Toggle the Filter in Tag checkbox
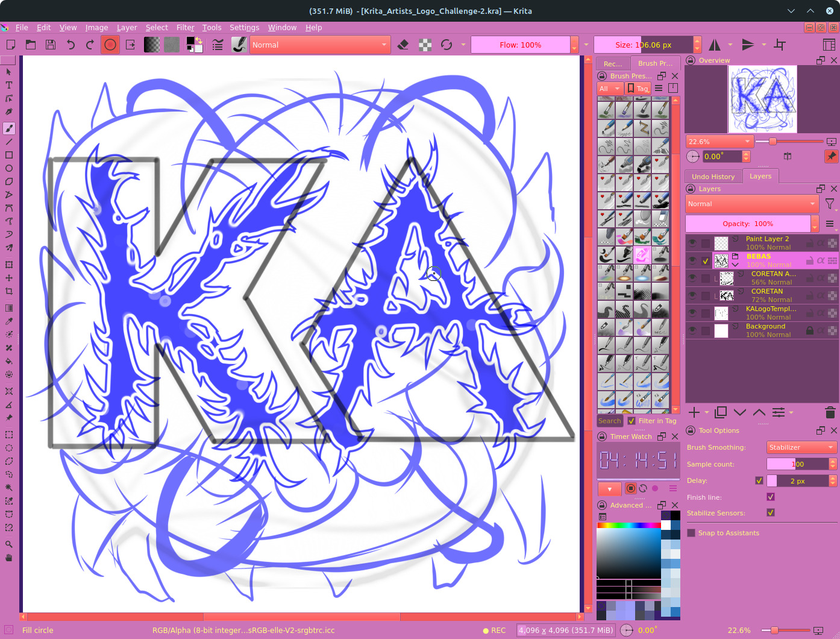Screen dimensions: 840x639 (632, 421)
